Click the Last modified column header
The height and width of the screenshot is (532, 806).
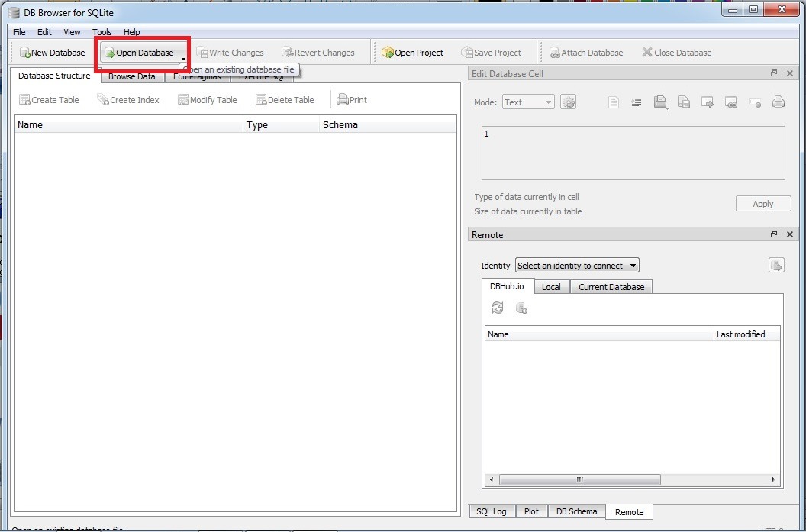(x=747, y=334)
